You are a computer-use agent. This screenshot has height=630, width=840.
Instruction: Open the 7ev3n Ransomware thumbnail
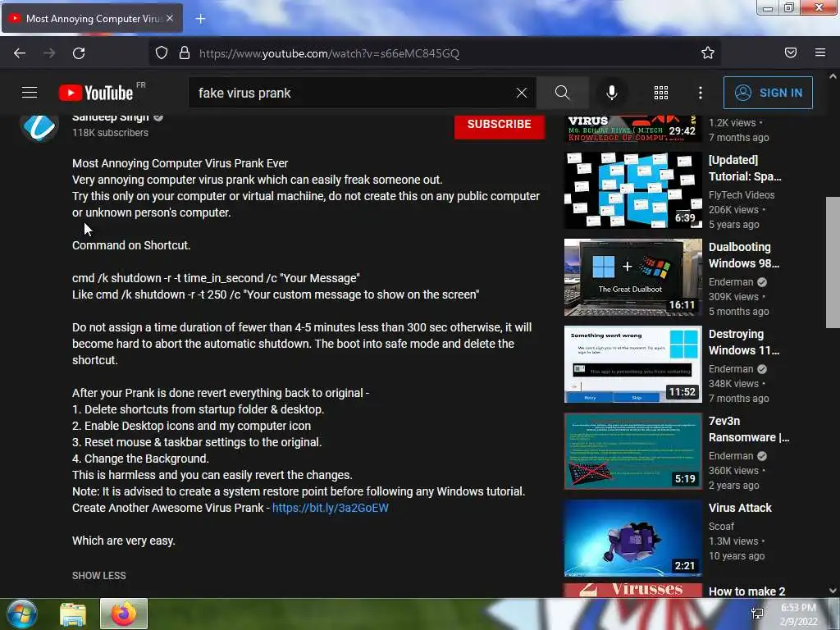coord(632,451)
